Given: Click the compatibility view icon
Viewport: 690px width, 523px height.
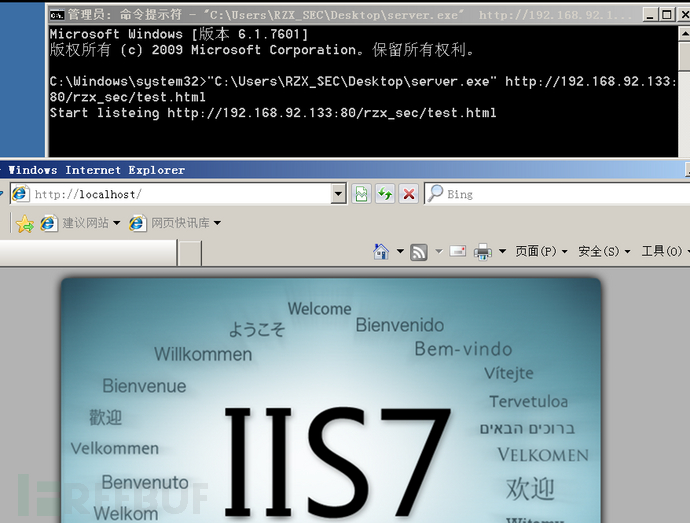Looking at the screenshot, I should (x=361, y=194).
